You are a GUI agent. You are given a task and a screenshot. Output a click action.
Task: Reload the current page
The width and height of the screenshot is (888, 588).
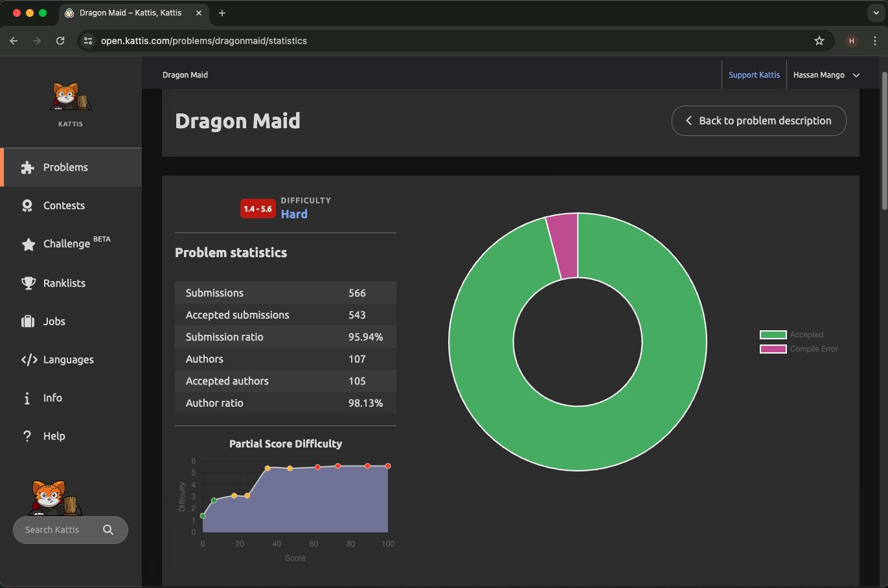point(60,41)
